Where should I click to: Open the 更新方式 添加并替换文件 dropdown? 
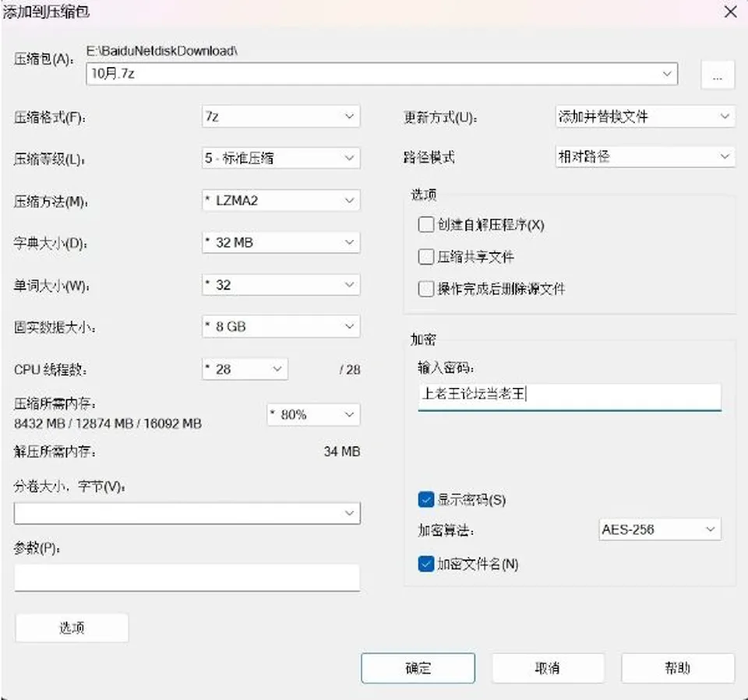tap(645, 116)
